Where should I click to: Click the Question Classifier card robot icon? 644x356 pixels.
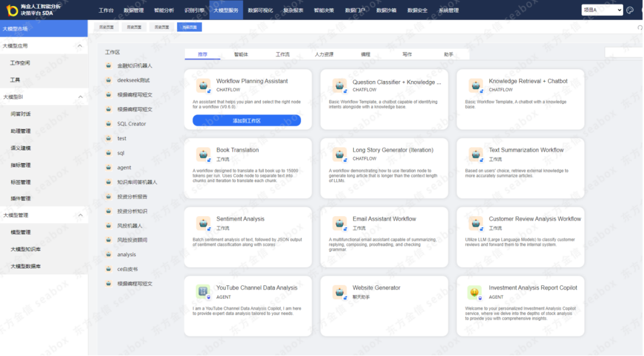[x=340, y=86]
